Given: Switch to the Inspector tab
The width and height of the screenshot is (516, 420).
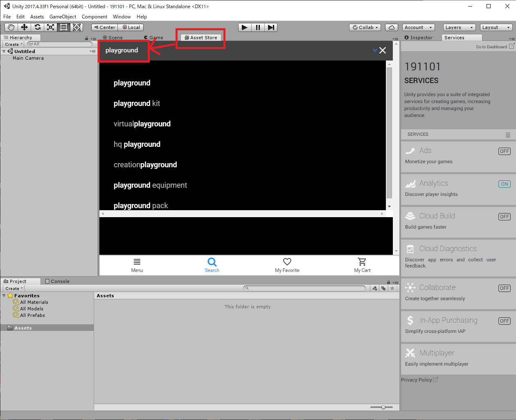Looking at the screenshot, I should [419, 38].
